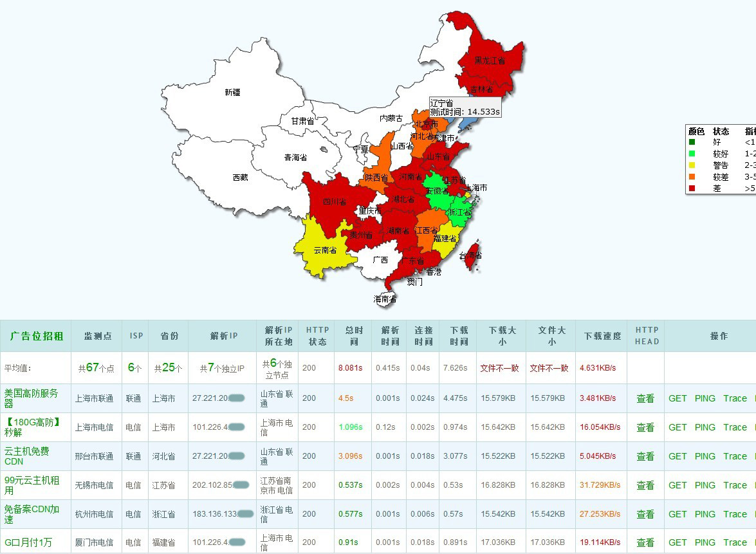
Task: Click the red 差 legend color swatch
Action: point(692,189)
